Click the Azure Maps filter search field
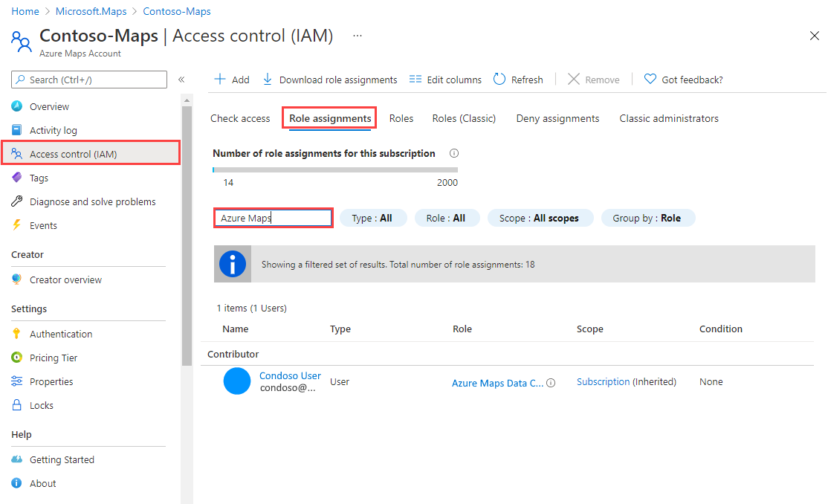The width and height of the screenshot is (828, 504). (x=273, y=217)
